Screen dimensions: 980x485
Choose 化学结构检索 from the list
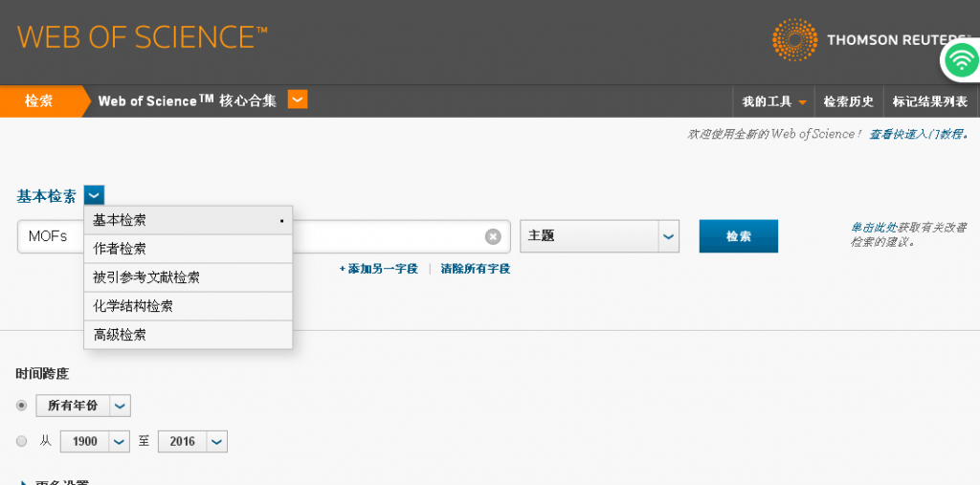coord(189,306)
